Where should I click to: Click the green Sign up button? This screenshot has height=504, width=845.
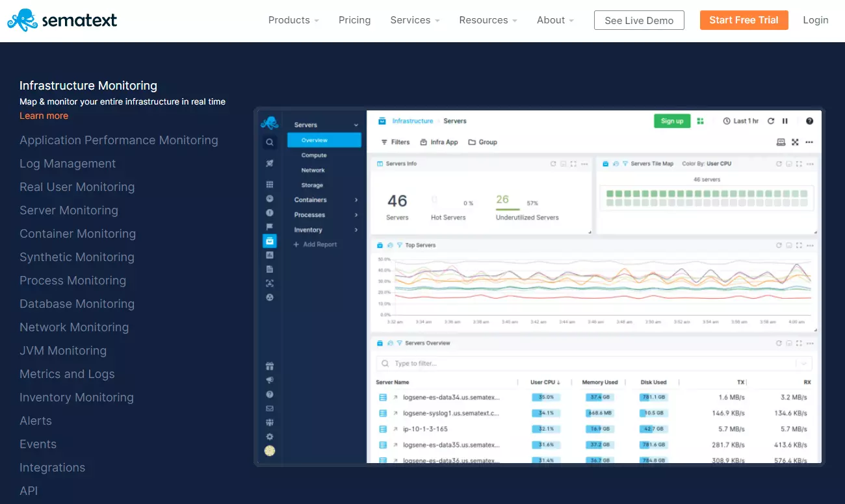click(x=672, y=121)
